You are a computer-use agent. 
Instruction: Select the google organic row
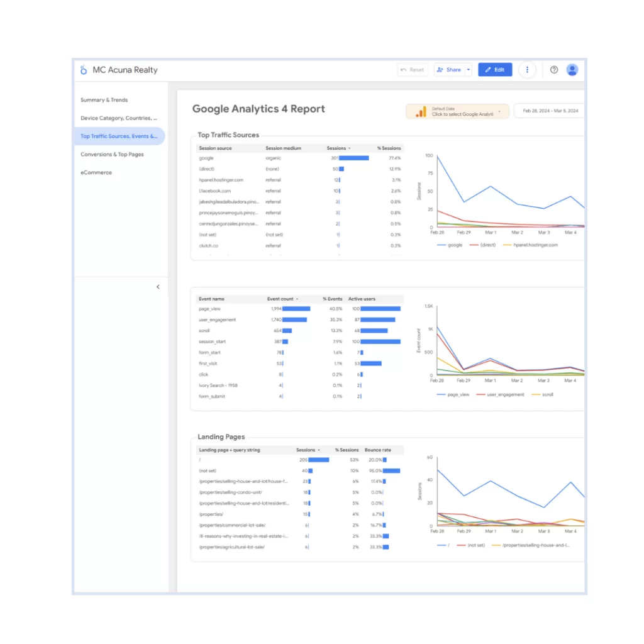tap(300, 158)
